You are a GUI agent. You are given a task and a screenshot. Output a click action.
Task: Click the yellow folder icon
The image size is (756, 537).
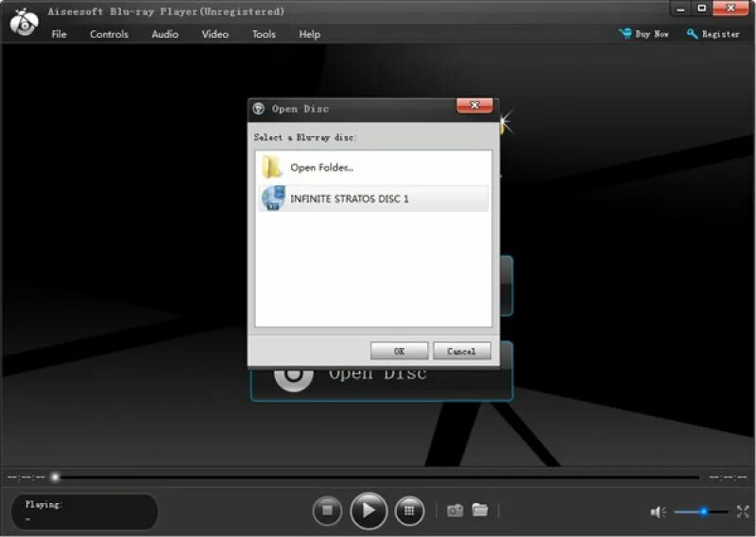coord(272,167)
